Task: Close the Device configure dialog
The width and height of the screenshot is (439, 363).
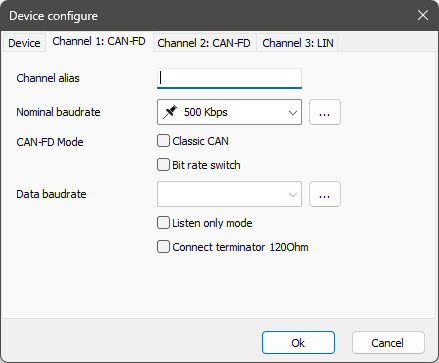Action: [x=423, y=15]
